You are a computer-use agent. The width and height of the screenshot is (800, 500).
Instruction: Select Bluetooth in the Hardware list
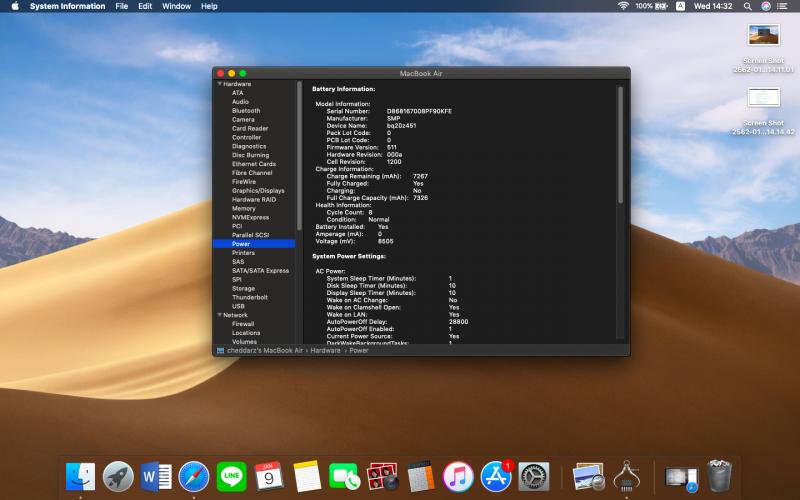(246, 111)
